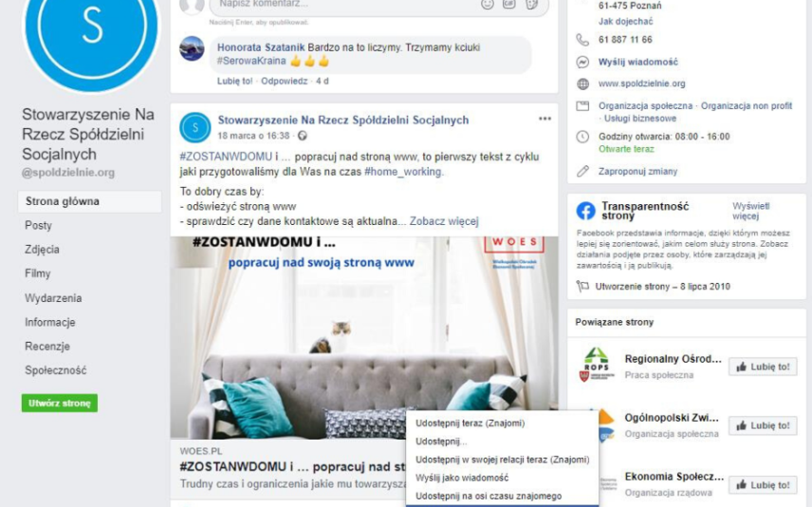
Task: Like the Regionalny Ośrodek page
Action: tap(763, 366)
